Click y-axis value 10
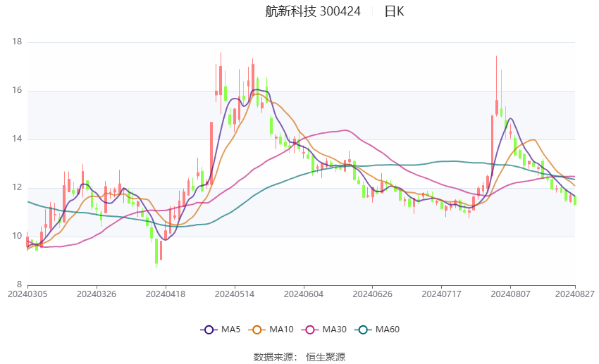599x364 pixels. [x=17, y=236]
